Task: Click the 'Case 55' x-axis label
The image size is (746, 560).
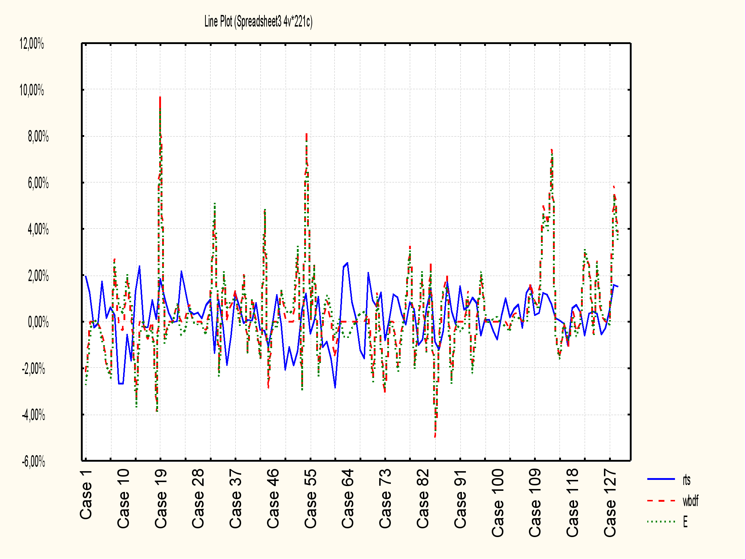Action: 310,498
